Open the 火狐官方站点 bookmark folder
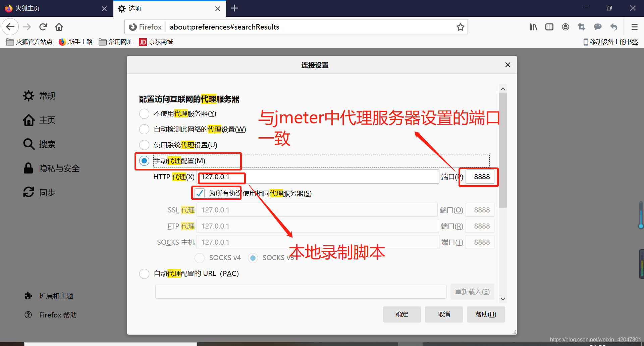 click(x=30, y=42)
